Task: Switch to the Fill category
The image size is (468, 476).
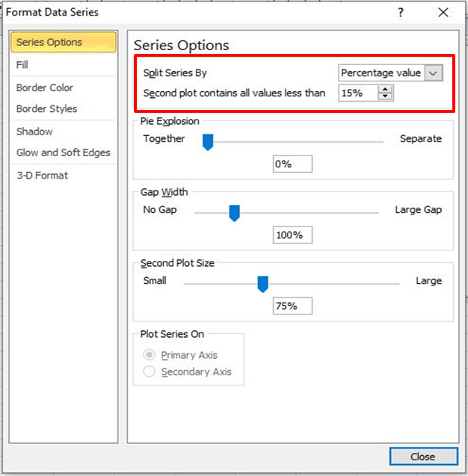Action: (22, 65)
